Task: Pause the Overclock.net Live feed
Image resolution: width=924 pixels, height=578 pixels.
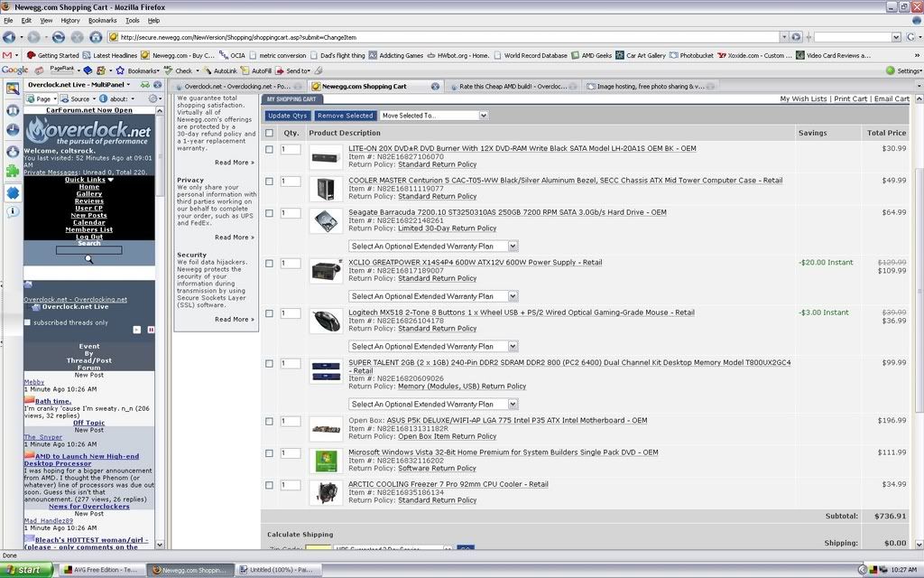Action: pos(151,330)
